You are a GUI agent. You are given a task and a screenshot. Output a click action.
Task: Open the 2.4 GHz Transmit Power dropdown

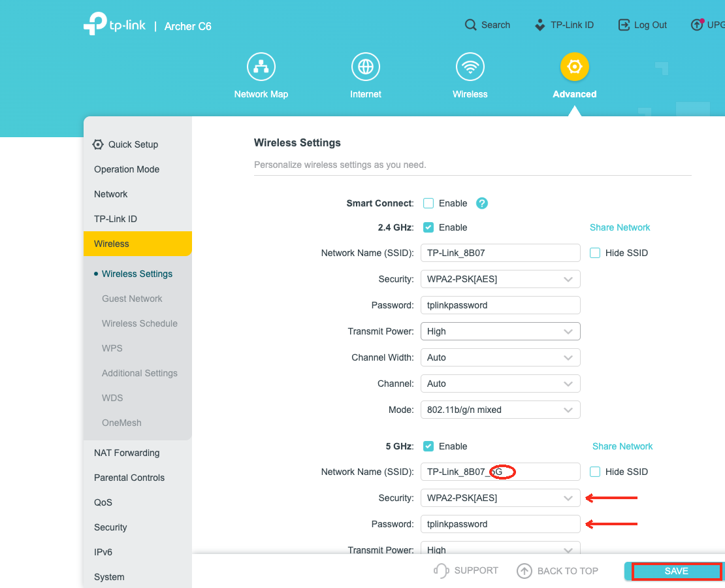click(x=500, y=331)
